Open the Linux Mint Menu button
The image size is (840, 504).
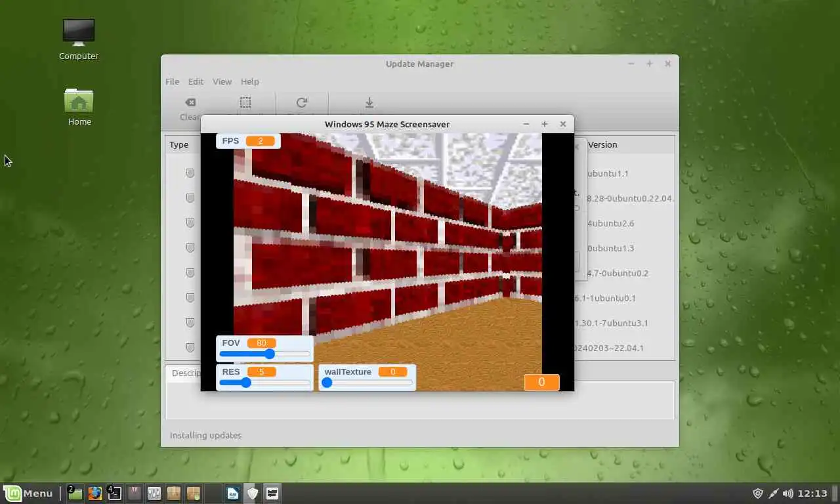[29, 493]
